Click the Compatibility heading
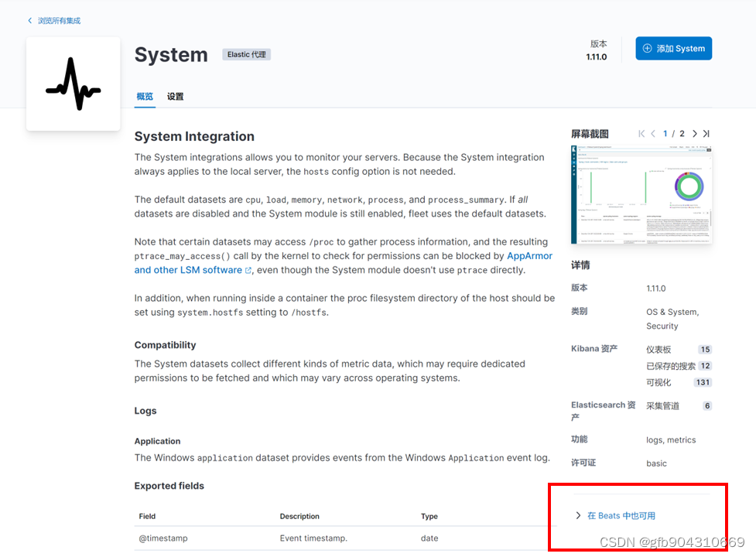The image size is (756, 557). point(165,345)
